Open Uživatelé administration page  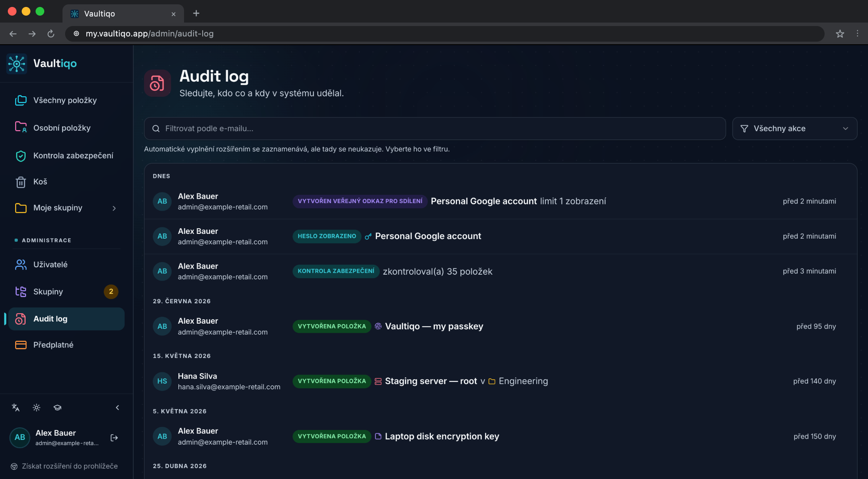66,265
